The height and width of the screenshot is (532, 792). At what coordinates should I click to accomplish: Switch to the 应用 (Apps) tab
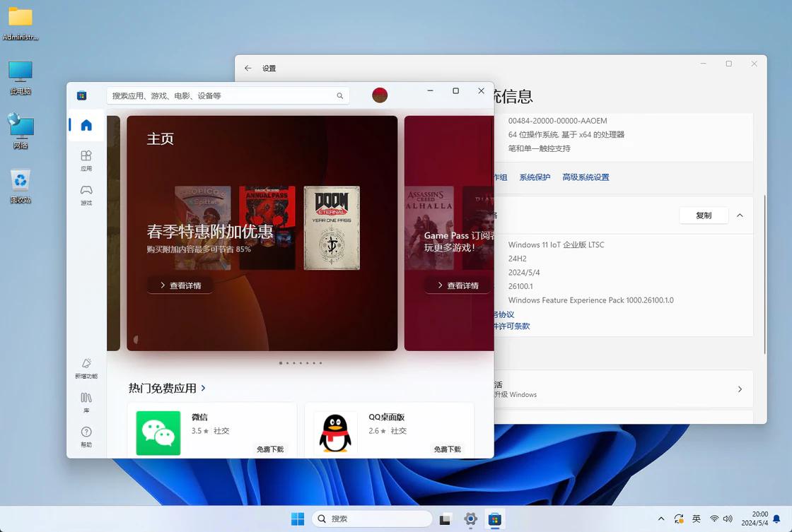86,160
